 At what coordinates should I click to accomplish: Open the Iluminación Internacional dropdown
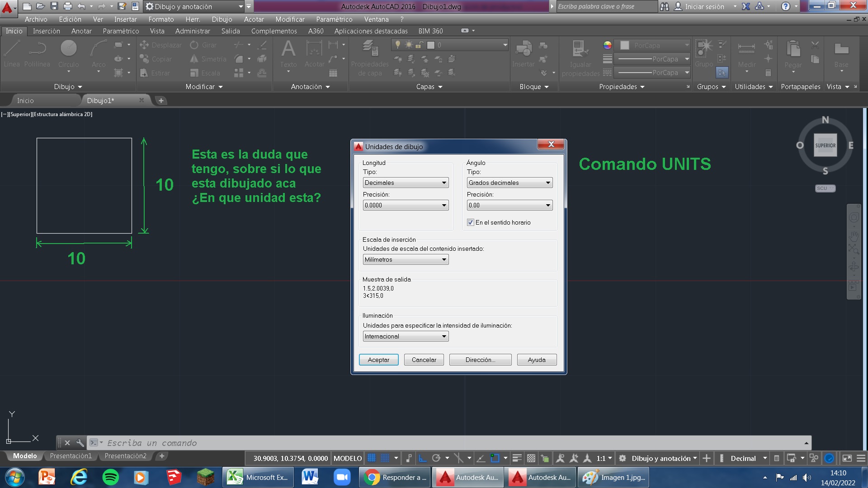coord(406,336)
